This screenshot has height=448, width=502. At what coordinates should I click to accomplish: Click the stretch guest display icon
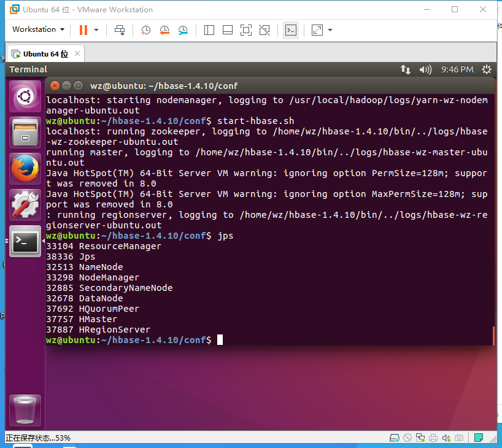tap(317, 30)
